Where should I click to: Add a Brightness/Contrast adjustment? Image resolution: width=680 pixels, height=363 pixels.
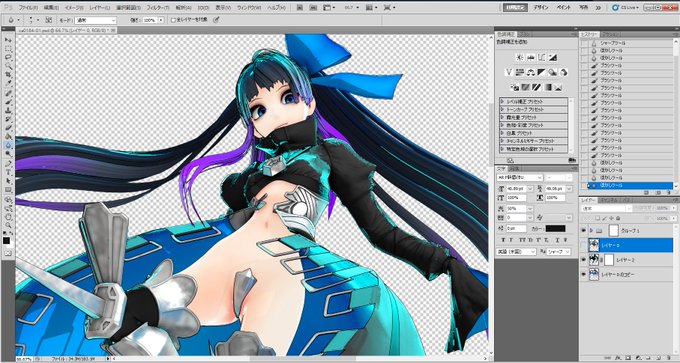tap(520, 57)
